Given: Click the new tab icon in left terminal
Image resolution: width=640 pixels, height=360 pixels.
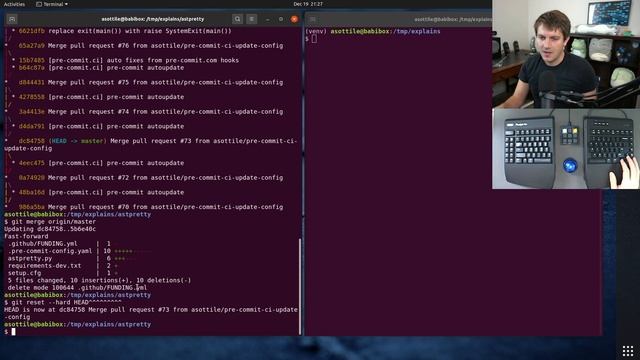Looking at the screenshot, I should pos(12,19).
